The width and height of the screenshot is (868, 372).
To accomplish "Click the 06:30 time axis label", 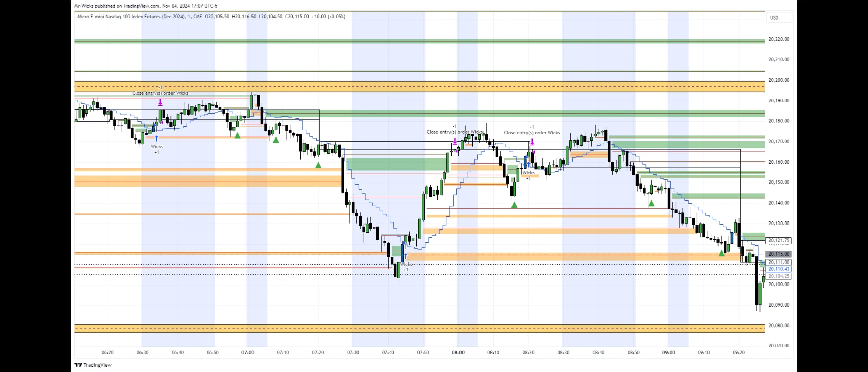I will (143, 353).
